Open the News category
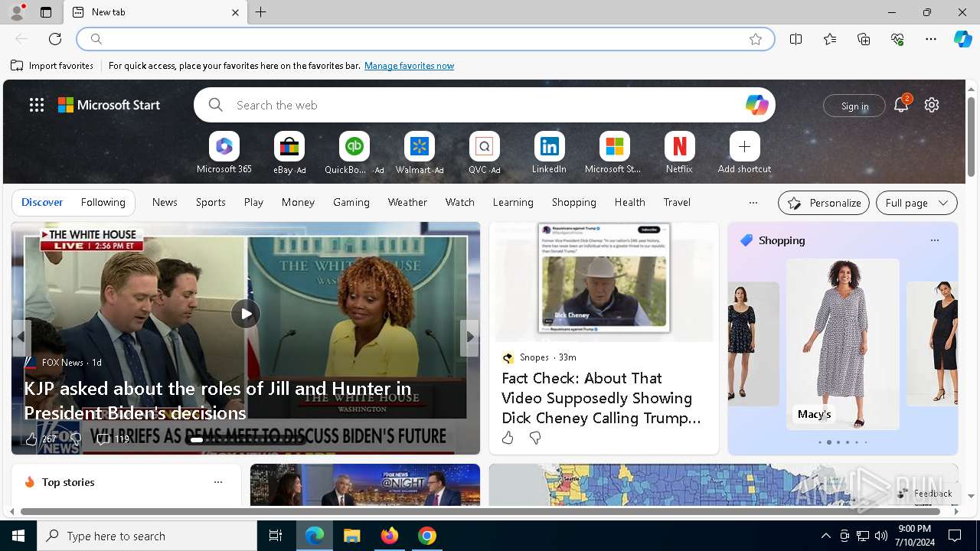The height and width of the screenshot is (551, 980). (x=165, y=202)
